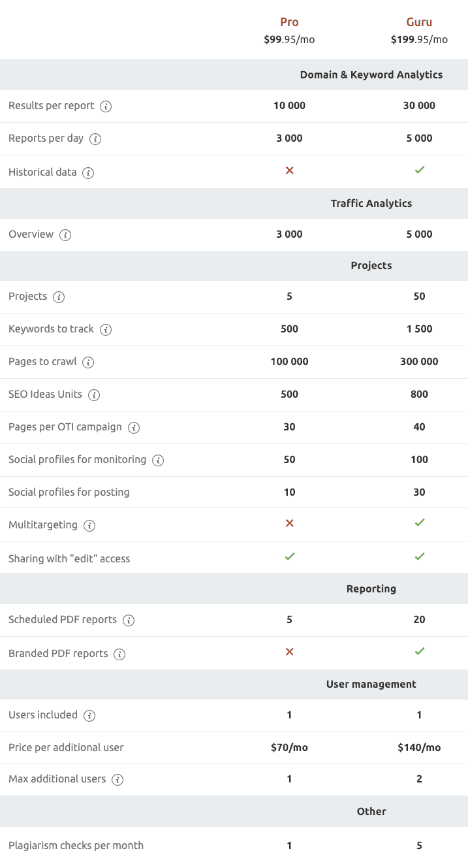Image resolution: width=468 pixels, height=868 pixels.
Task: Click info icon next to Scheduled PDF reports
Action: 129,620
